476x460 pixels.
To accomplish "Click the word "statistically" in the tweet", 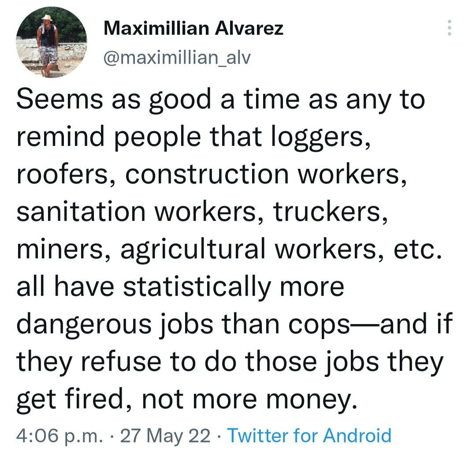I will (x=196, y=287).
